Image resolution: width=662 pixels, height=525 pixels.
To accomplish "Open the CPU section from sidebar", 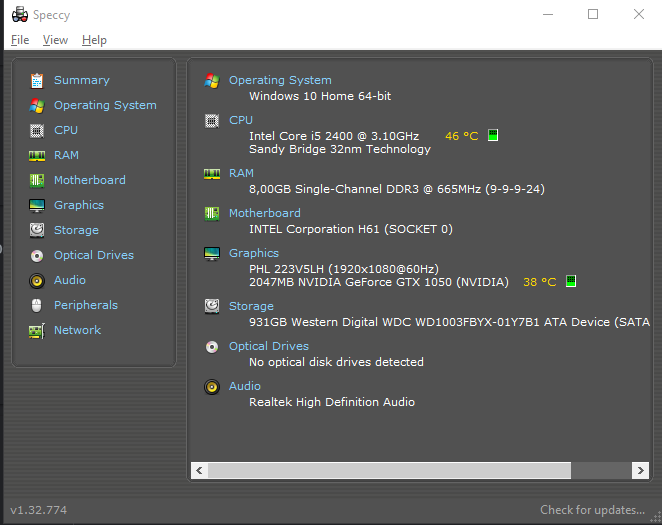I will [66, 130].
